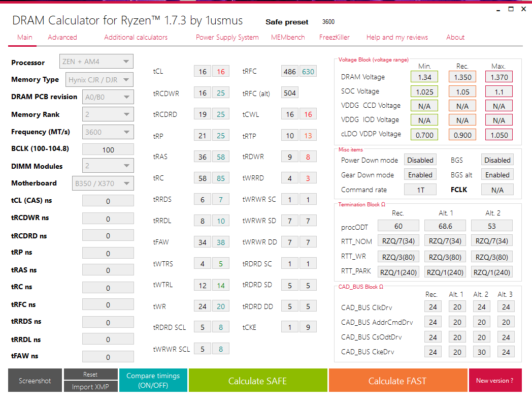This screenshot has height=401, width=532.
Task: Click SOC Voltage Rec value 1.05
Action: coord(462,91)
